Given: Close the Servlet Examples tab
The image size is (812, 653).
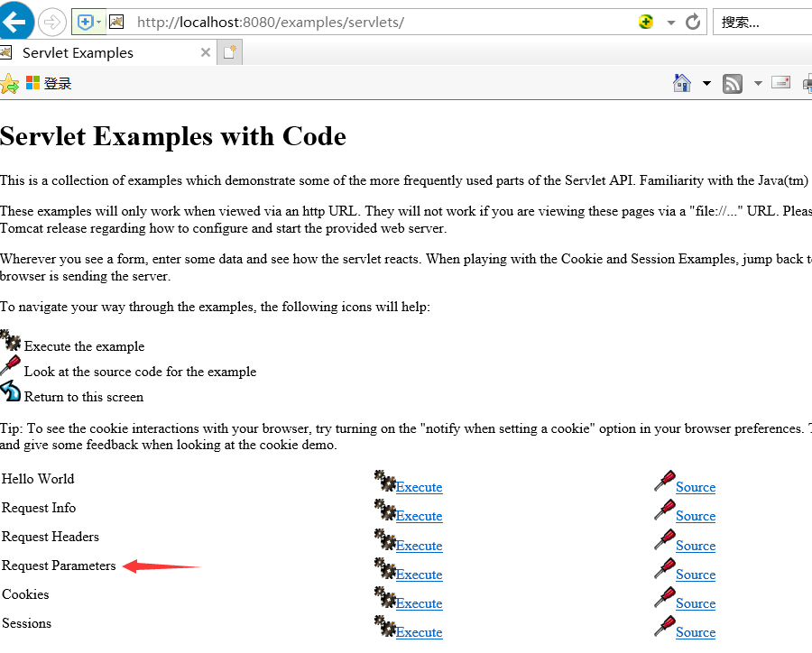Looking at the screenshot, I should click(205, 52).
